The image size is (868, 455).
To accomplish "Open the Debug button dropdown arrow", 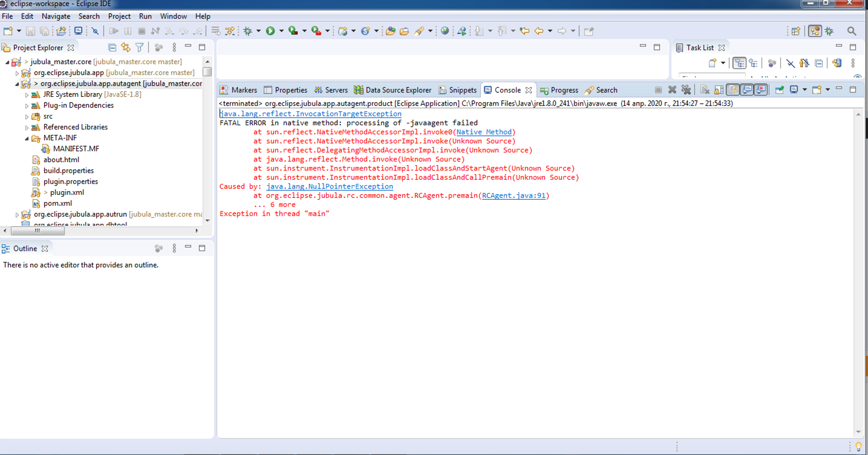I will coord(259,31).
